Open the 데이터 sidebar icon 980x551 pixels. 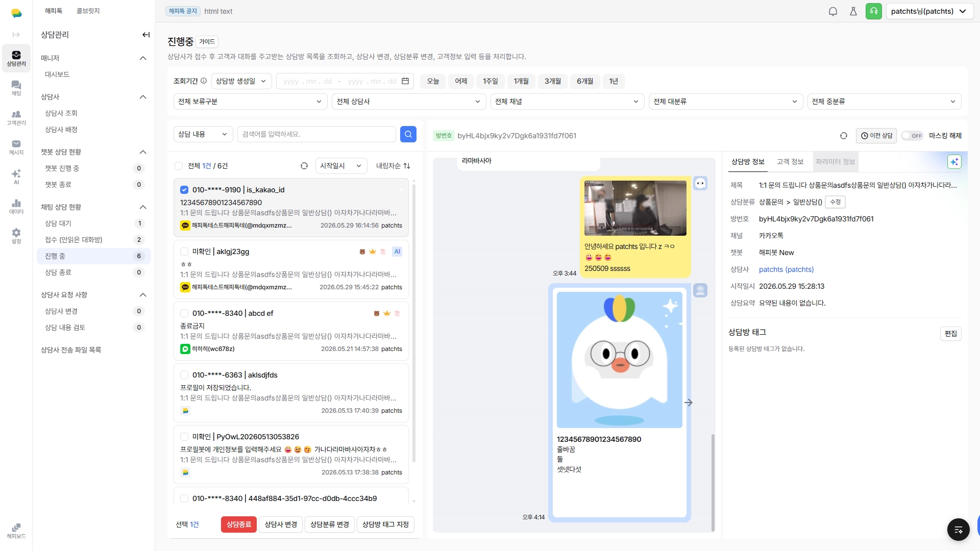pos(16,206)
